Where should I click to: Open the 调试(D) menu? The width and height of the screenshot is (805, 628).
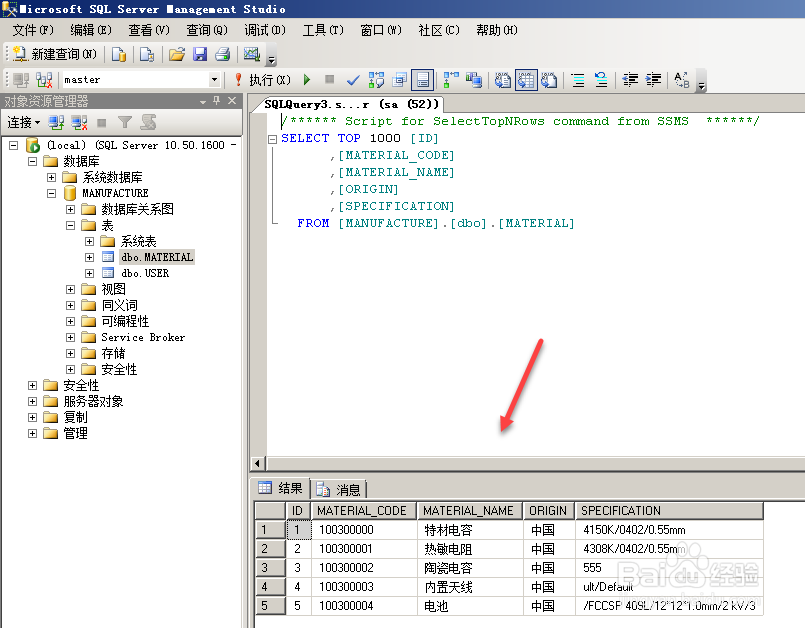click(x=264, y=30)
